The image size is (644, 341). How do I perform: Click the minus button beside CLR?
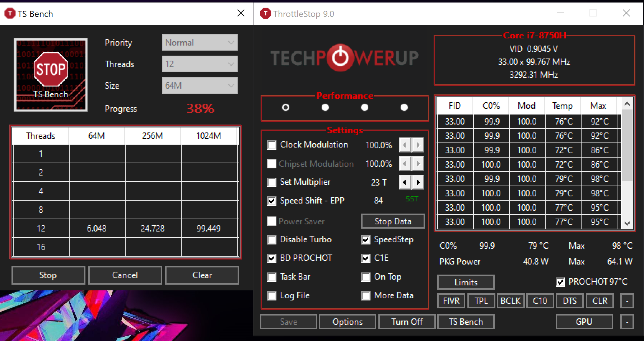627,301
